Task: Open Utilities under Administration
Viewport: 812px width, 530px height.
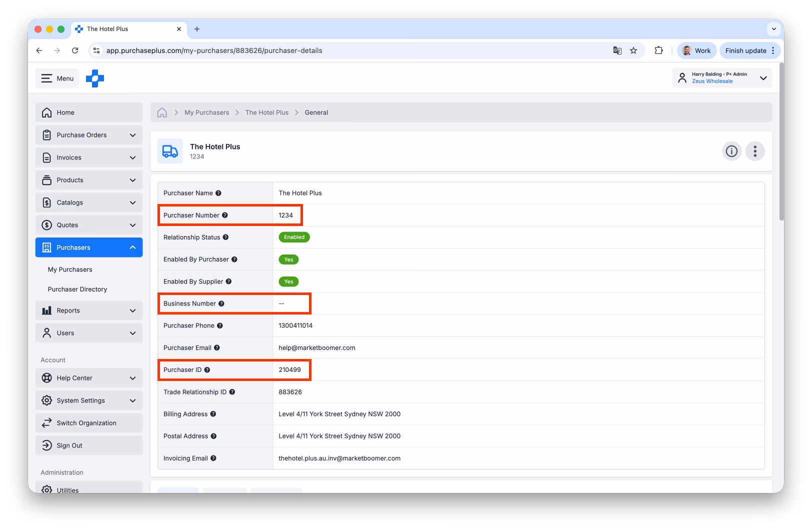Action: click(89, 487)
